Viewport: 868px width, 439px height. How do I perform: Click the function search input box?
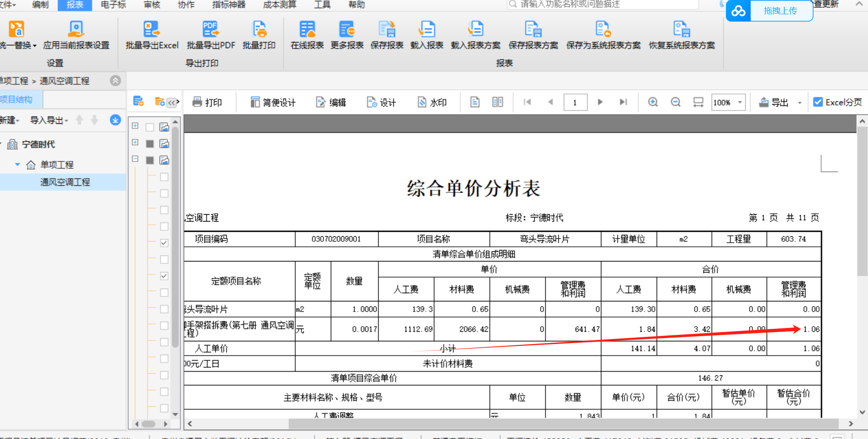coord(603,4)
